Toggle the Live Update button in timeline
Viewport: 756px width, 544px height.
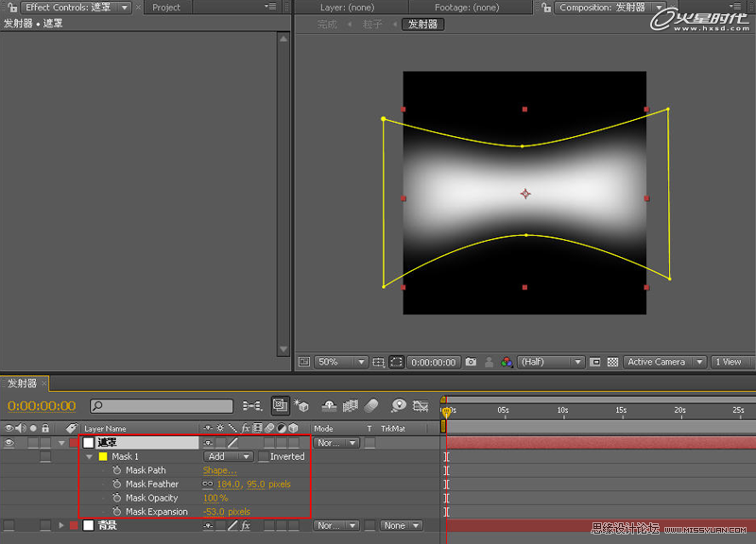pos(280,406)
